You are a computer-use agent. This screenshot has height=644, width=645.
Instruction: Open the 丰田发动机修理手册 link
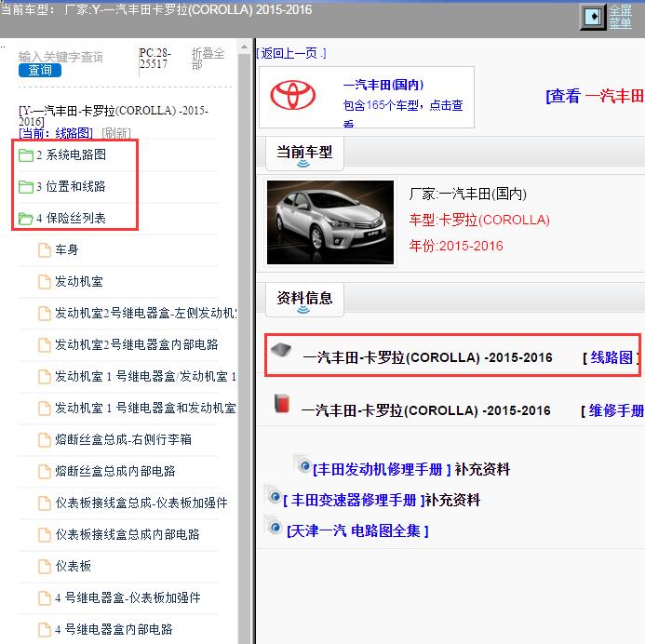[x=383, y=469]
